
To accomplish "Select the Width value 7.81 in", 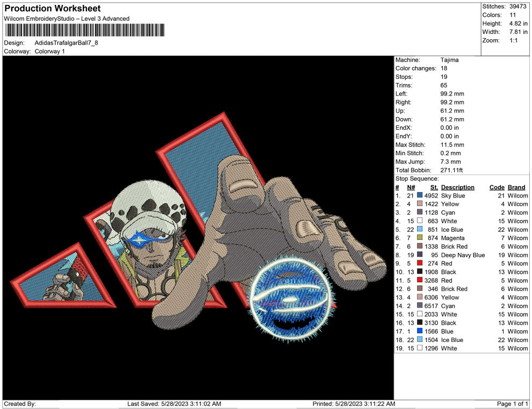I will click(518, 32).
